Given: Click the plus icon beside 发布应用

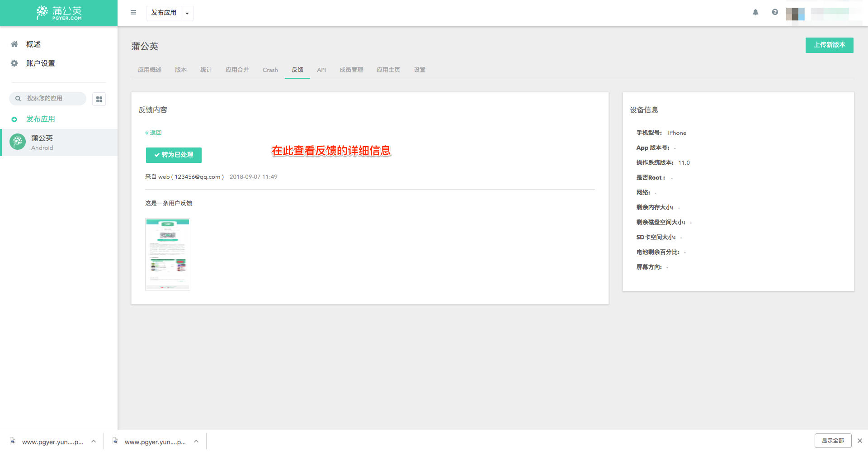Looking at the screenshot, I should pos(14,119).
